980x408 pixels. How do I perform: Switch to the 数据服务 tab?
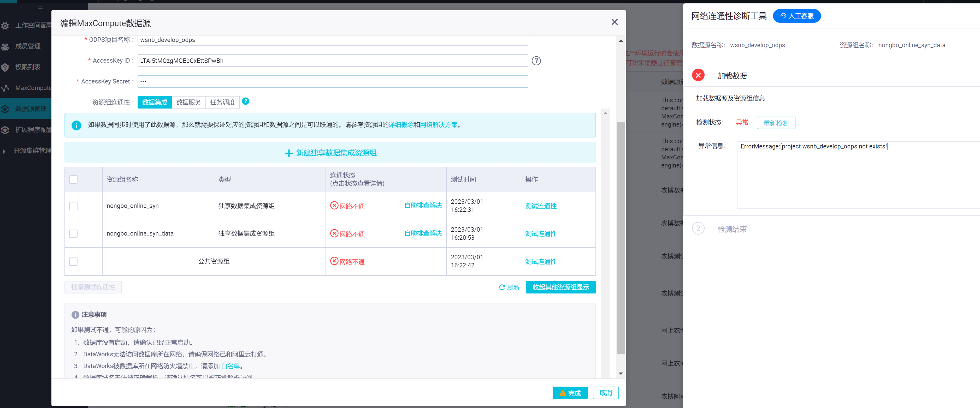pos(189,102)
